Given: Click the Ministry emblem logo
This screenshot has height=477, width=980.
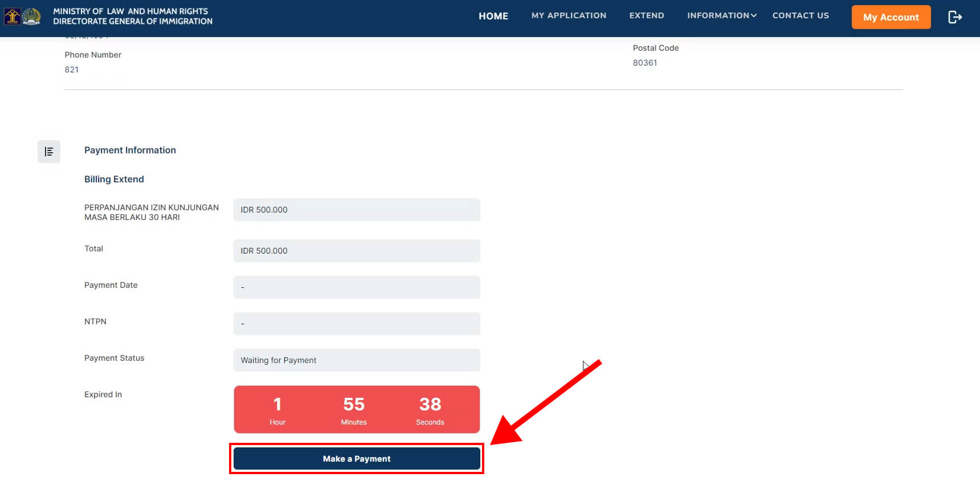Looking at the screenshot, I should 23,17.
